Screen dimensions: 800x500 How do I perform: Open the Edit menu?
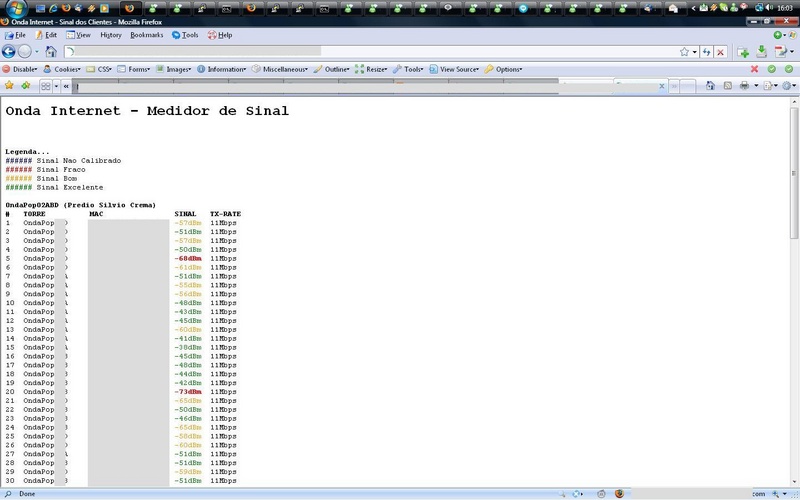46,35
